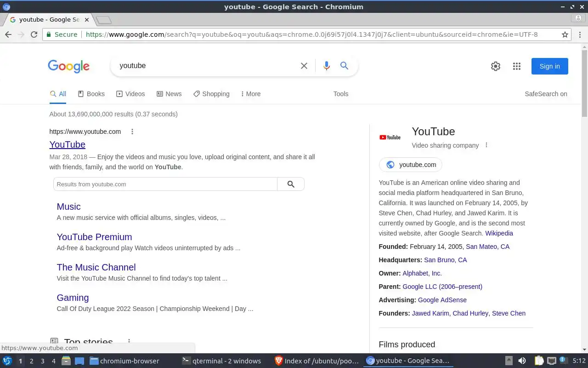Select the All search tab
588x368 pixels.
[58, 94]
